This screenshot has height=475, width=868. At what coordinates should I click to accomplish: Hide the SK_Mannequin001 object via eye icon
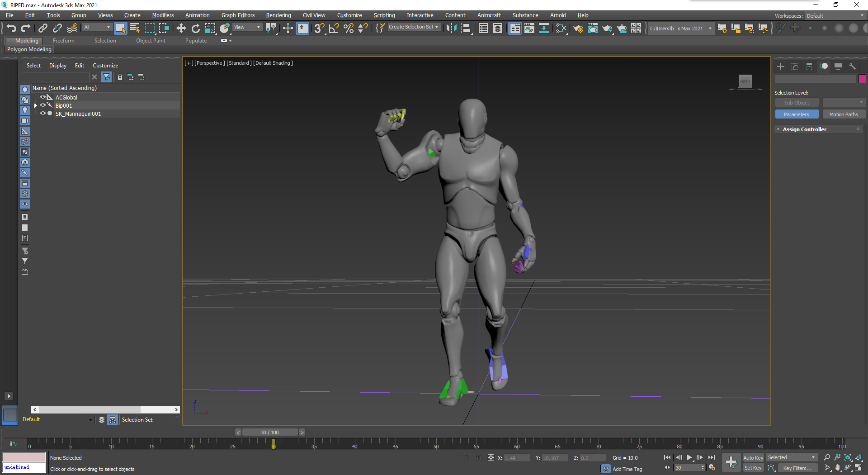[43, 114]
